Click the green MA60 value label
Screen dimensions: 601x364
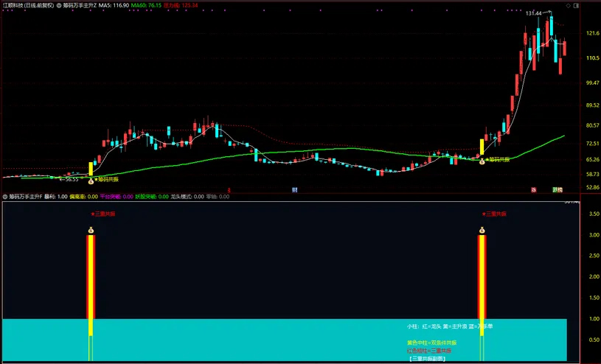(x=146, y=5)
